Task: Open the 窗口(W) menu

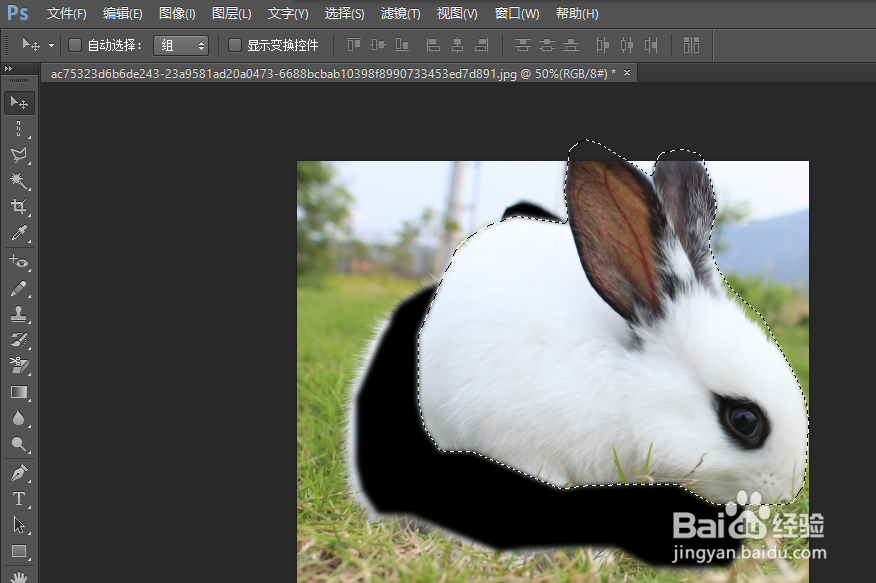Action: [x=517, y=13]
